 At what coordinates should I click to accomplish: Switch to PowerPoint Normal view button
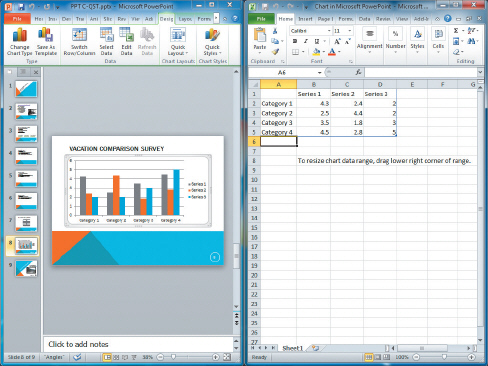click(107, 357)
